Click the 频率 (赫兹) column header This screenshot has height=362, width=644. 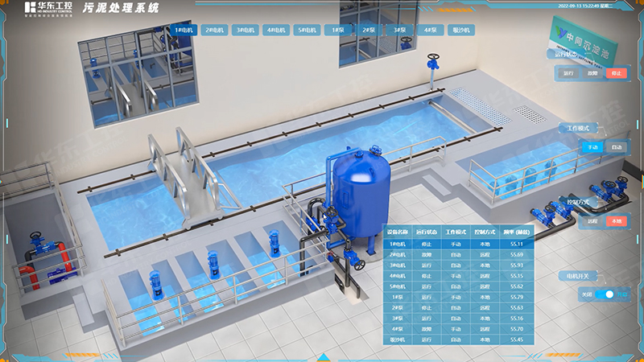tap(516, 232)
